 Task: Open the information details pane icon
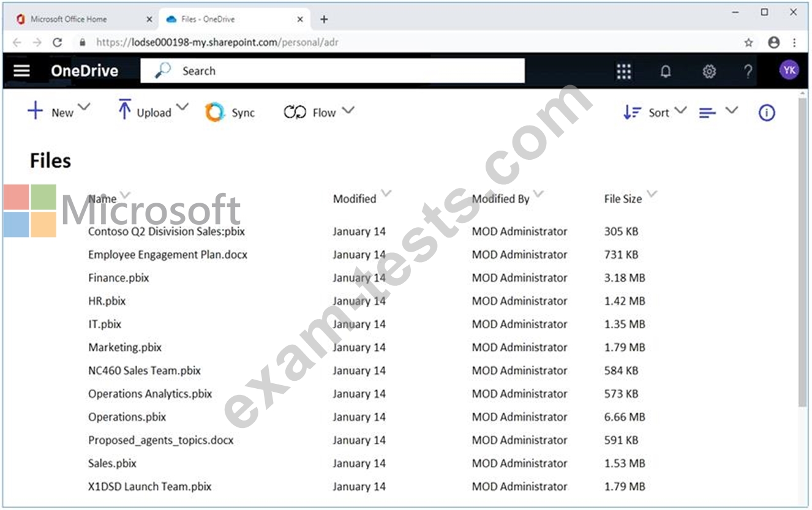tap(767, 113)
